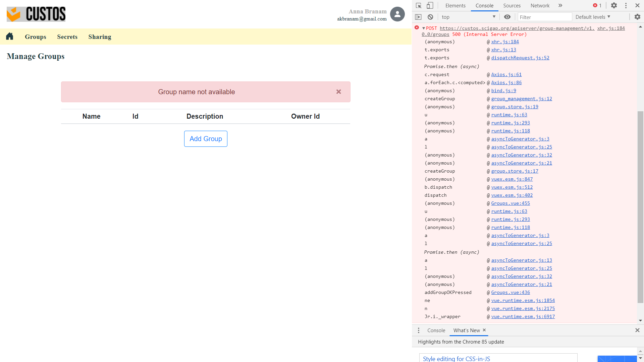Image resolution: width=644 pixels, height=362 pixels.
Task: Open 'Style editing for CSS-in-JS' highlight
Action: click(x=456, y=359)
